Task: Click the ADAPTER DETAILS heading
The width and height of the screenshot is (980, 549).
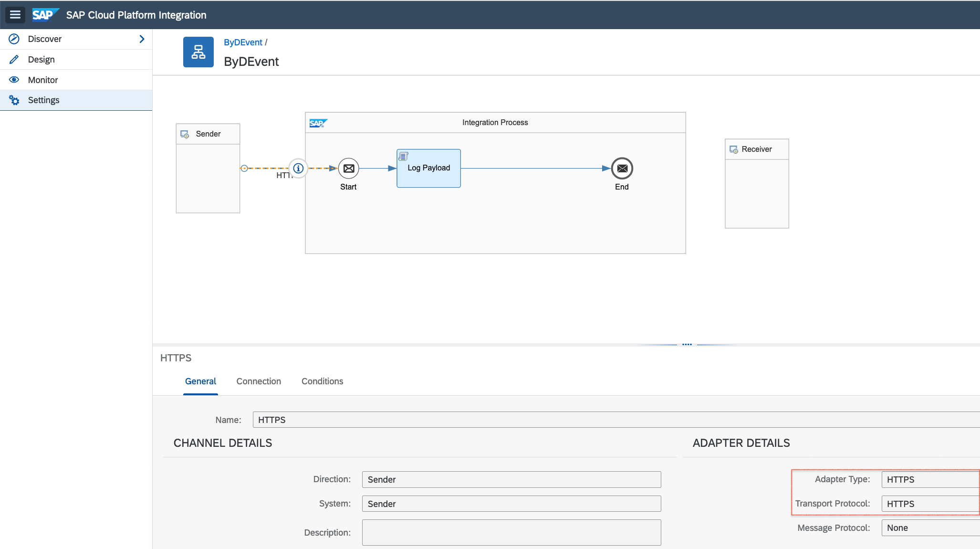Action: (x=741, y=443)
